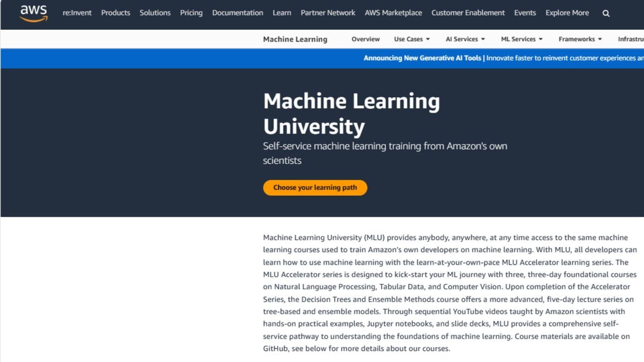Image resolution: width=644 pixels, height=362 pixels.
Task: Go to AWS home via the logo
Action: click(34, 13)
